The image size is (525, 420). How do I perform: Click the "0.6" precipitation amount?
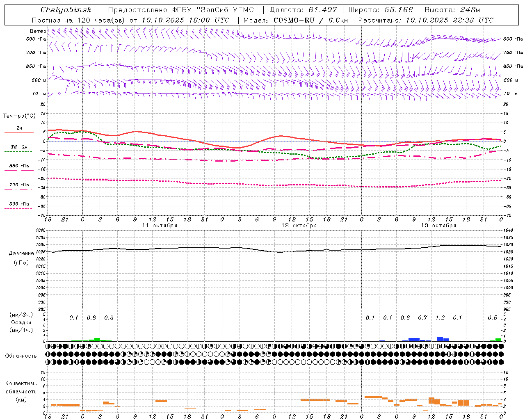coord(405,318)
